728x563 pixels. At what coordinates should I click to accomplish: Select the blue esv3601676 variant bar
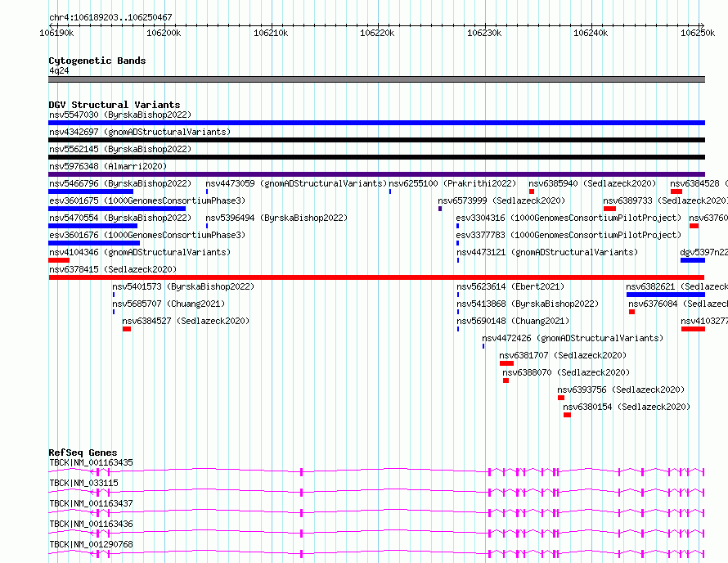(x=94, y=243)
